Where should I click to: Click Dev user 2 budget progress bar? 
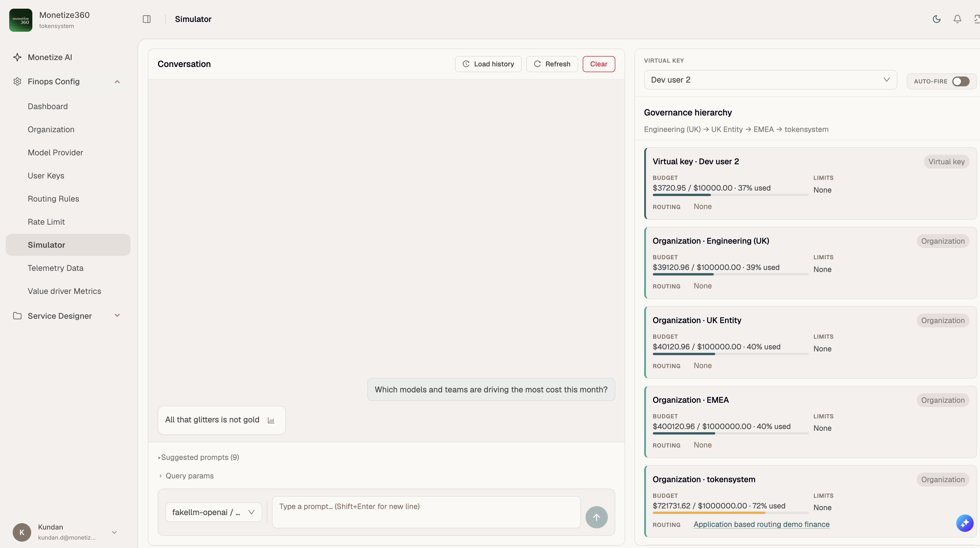point(731,195)
